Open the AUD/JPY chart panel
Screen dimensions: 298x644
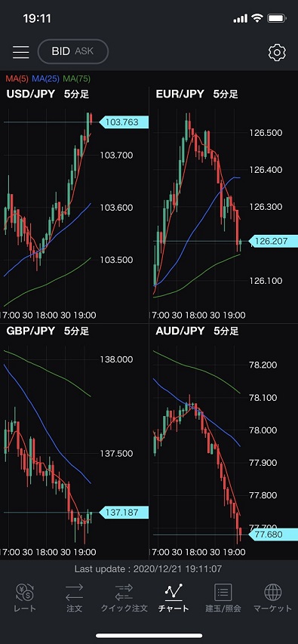pos(224,442)
